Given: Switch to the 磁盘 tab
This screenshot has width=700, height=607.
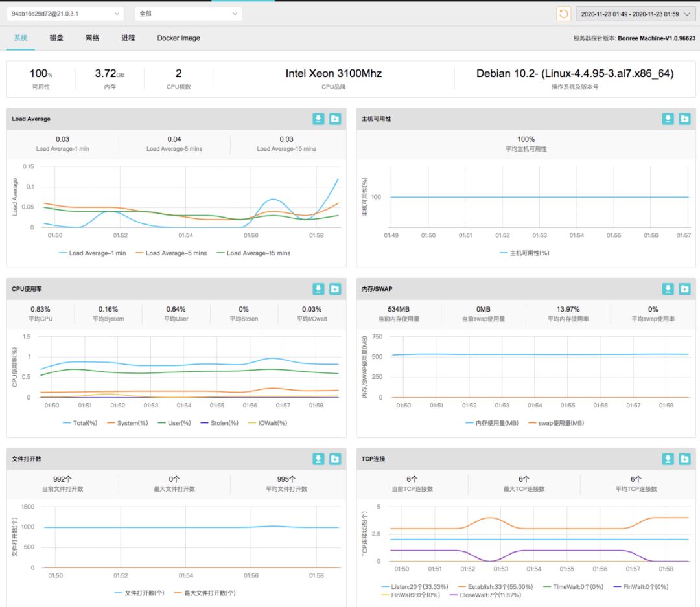Looking at the screenshot, I should coord(56,38).
